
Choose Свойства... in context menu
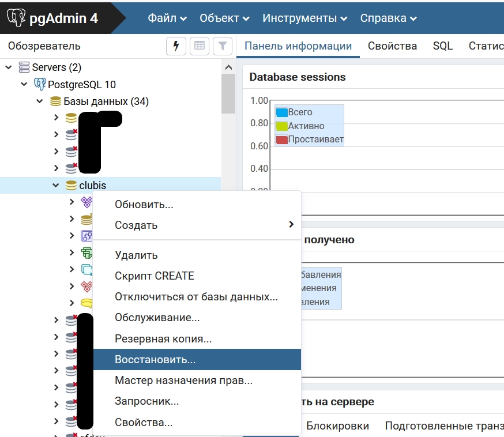197,422
